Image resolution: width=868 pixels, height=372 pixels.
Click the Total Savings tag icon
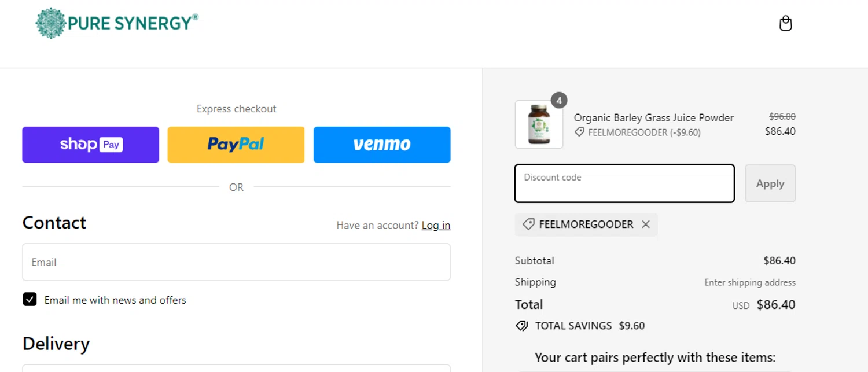[522, 326]
